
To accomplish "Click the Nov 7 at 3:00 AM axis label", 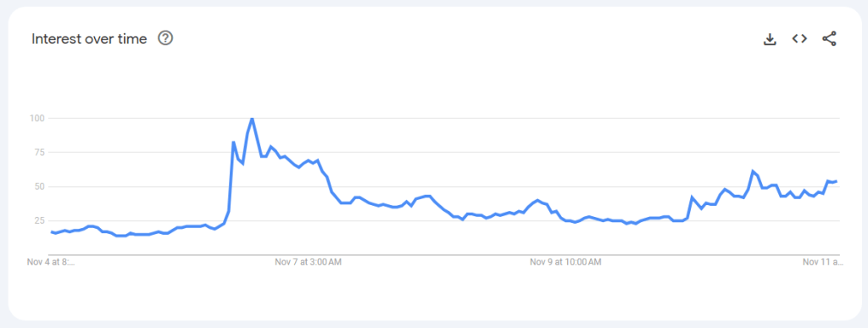I will 309,262.
